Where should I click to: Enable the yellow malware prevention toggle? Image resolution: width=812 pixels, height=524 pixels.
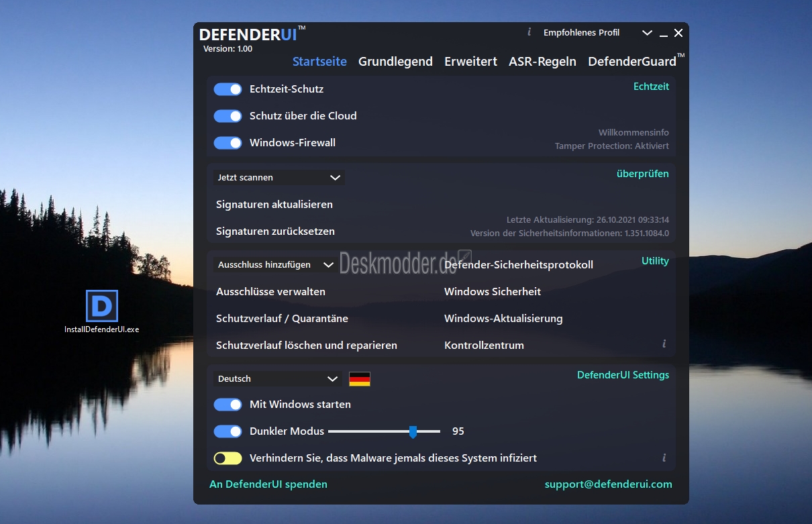coord(228,458)
